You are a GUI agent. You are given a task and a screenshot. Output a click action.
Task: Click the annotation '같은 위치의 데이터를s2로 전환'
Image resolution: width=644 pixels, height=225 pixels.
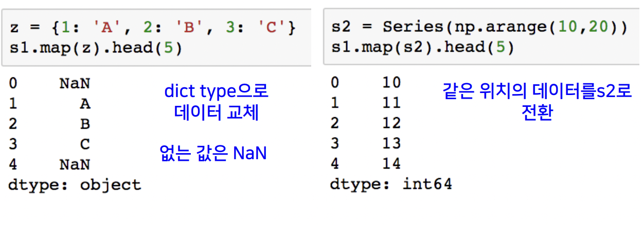coord(537,102)
